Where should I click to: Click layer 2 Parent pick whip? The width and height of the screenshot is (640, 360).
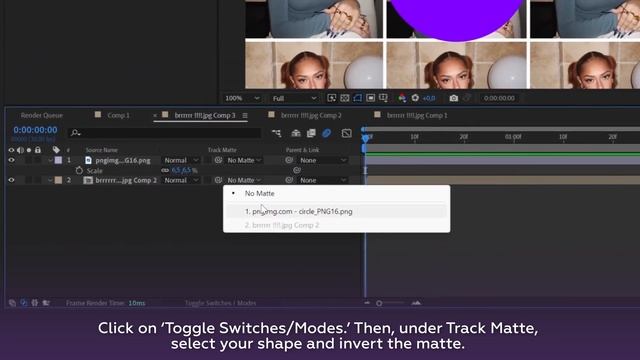289,180
